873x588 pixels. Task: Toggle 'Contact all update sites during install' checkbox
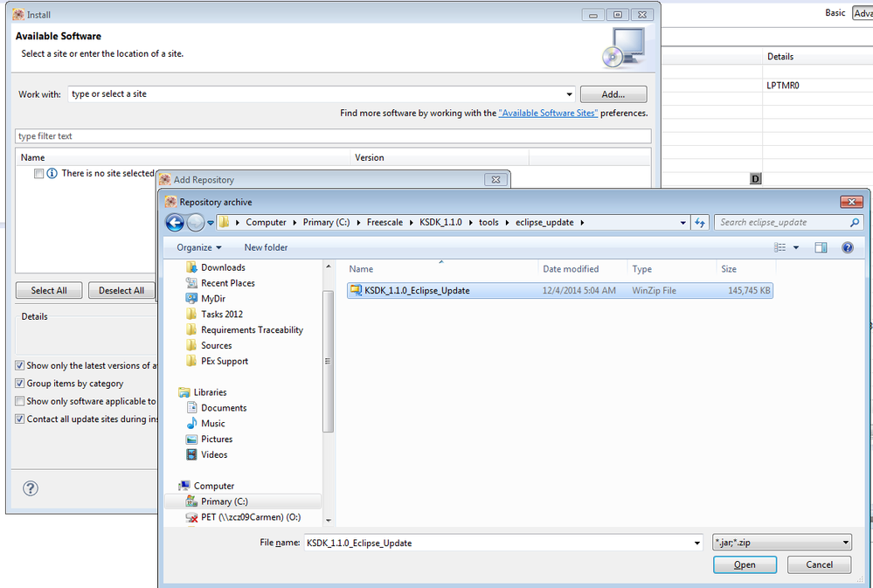[20, 419]
